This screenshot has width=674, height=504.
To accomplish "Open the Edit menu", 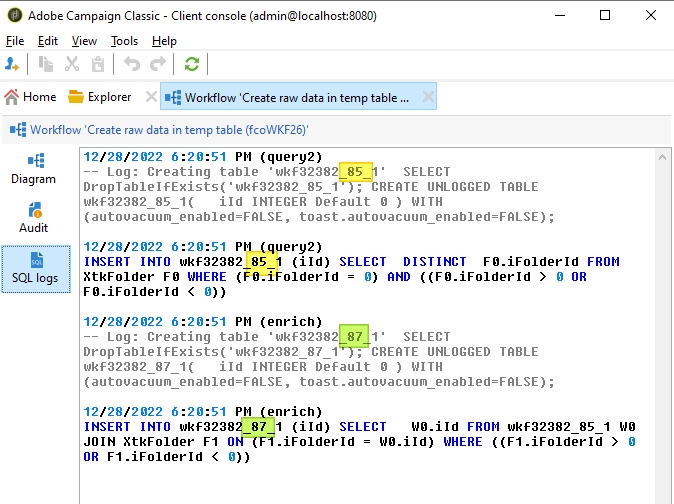I will click(48, 41).
